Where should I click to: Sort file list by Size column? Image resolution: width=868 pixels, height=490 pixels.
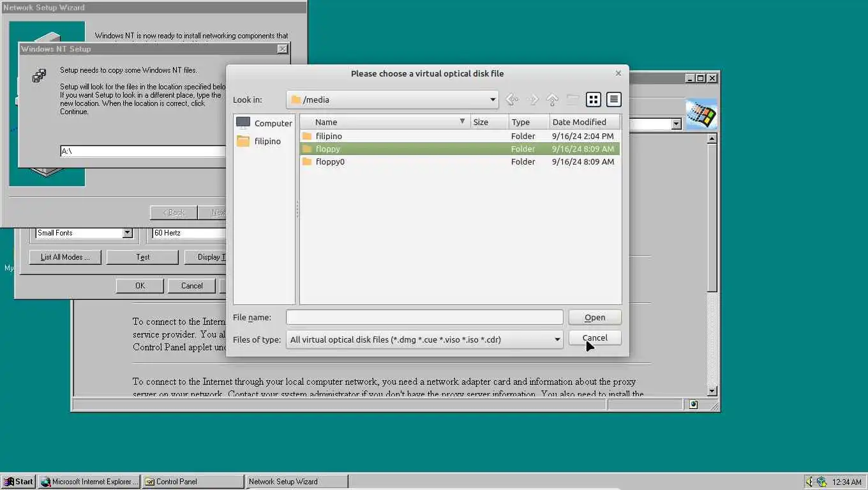click(490, 122)
